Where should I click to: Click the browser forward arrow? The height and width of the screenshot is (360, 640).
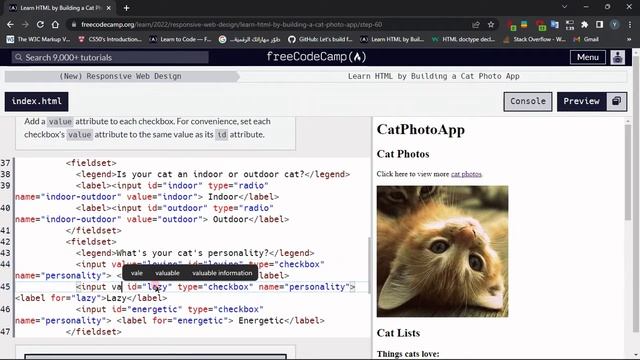25,24
